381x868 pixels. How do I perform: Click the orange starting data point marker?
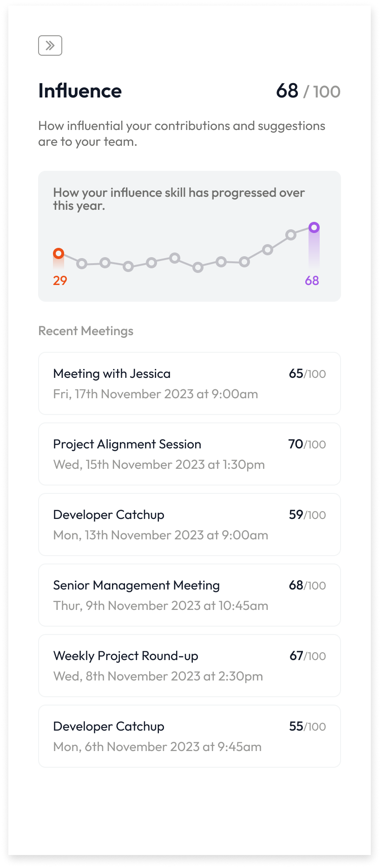(59, 253)
